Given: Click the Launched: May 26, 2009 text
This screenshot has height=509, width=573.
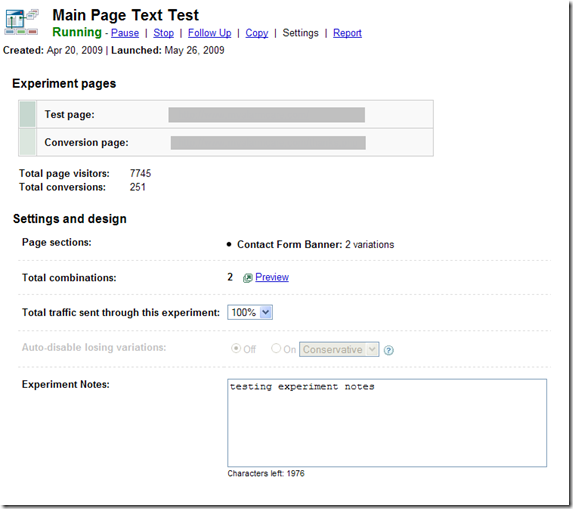Looking at the screenshot, I should [168, 50].
